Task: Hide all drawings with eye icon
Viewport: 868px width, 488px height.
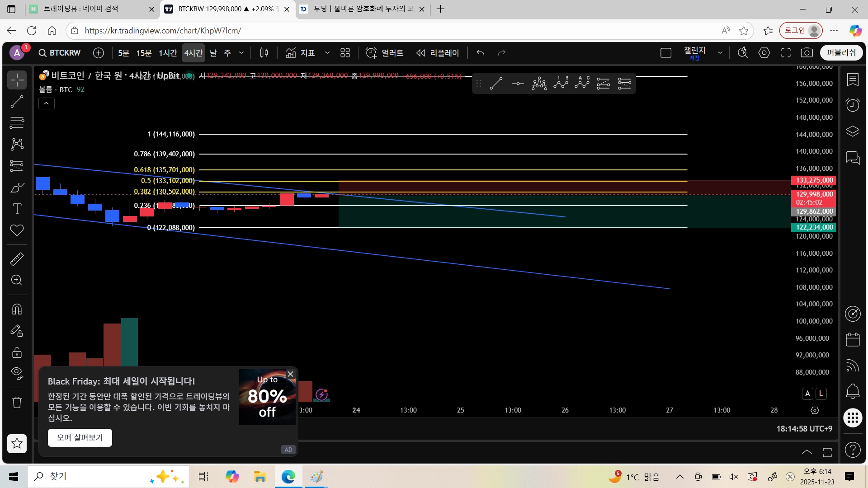Action: coord(17,373)
